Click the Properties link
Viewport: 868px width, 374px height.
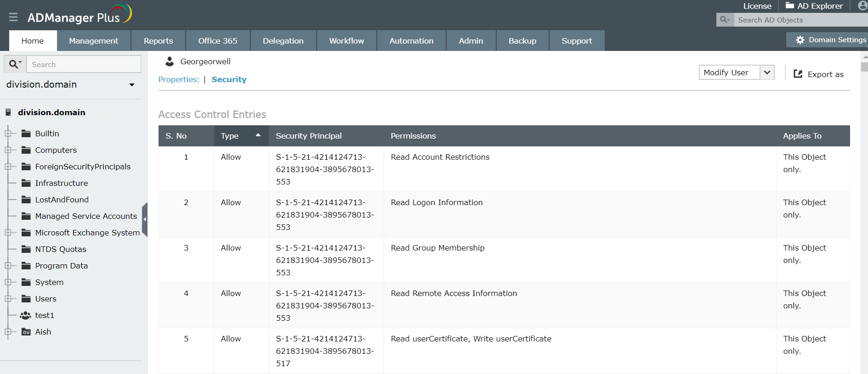(179, 79)
